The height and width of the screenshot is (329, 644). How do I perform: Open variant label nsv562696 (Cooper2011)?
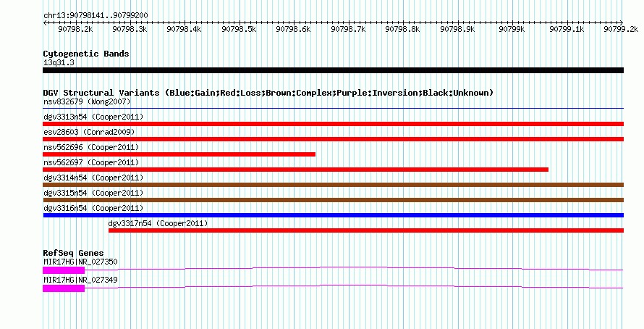[91, 147]
